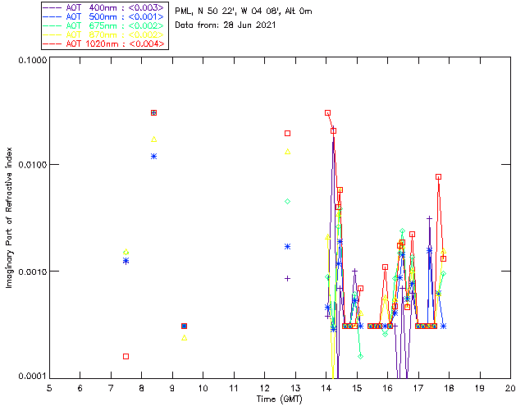Click the yellow triangle marker near time 8.4
Image resolution: width=525 pixels, height=420 pixels.
(x=153, y=139)
